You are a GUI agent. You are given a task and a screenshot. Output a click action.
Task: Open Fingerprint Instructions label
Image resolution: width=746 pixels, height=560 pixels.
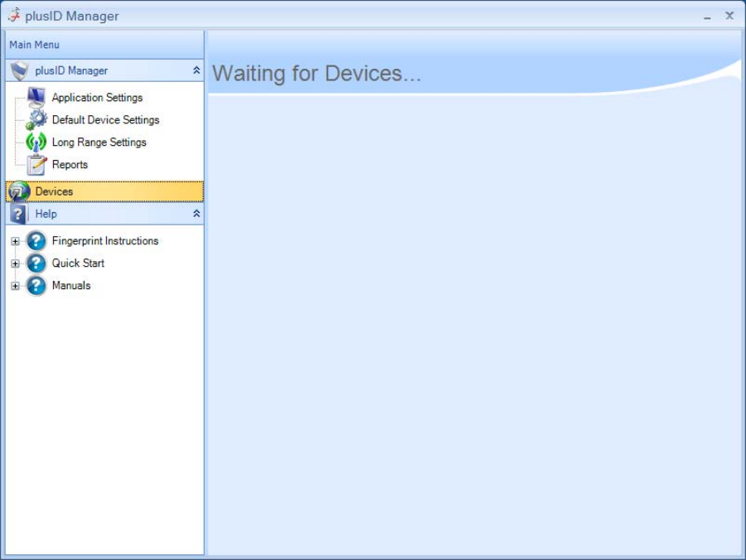pos(105,241)
